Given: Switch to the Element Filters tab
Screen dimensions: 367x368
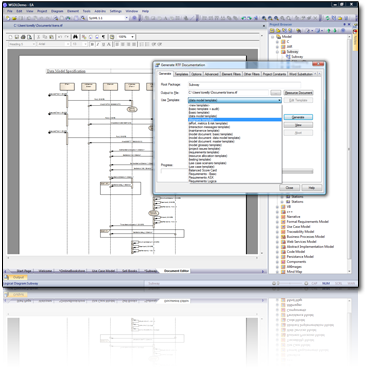Looking at the screenshot, I should (231, 74).
